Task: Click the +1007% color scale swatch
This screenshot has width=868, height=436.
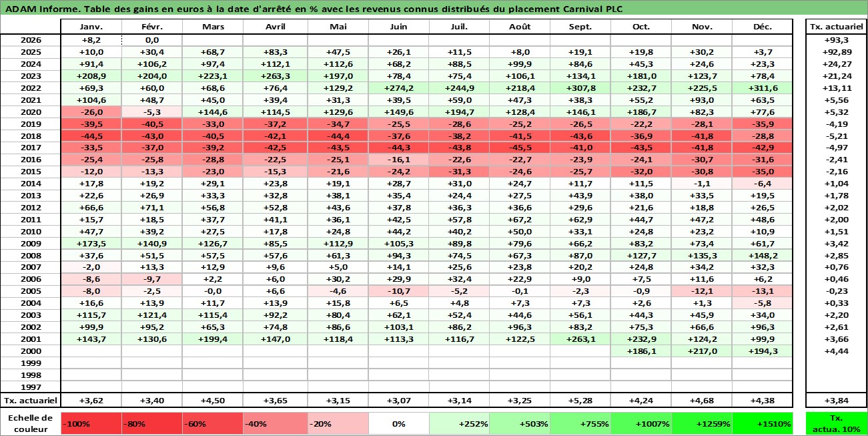Action: (x=641, y=423)
